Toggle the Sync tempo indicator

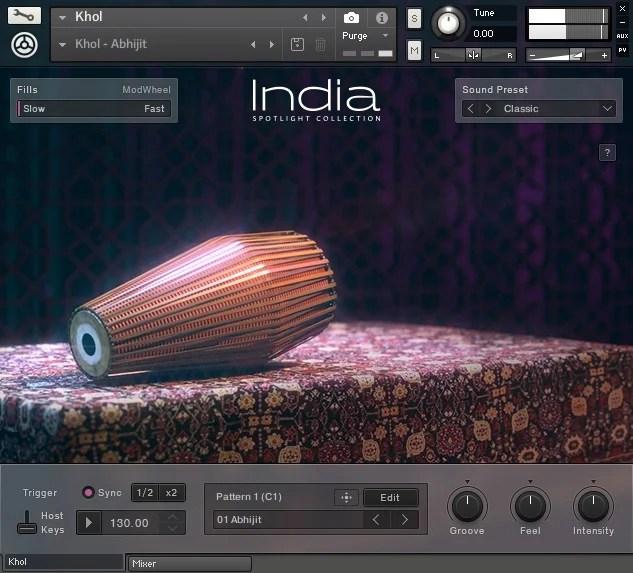[x=88, y=492]
